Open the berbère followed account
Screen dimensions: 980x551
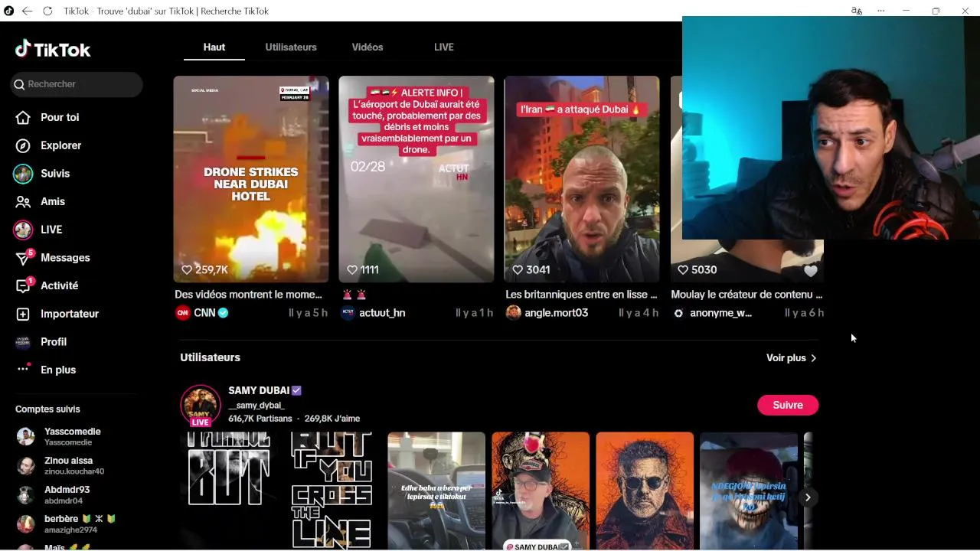click(x=67, y=523)
